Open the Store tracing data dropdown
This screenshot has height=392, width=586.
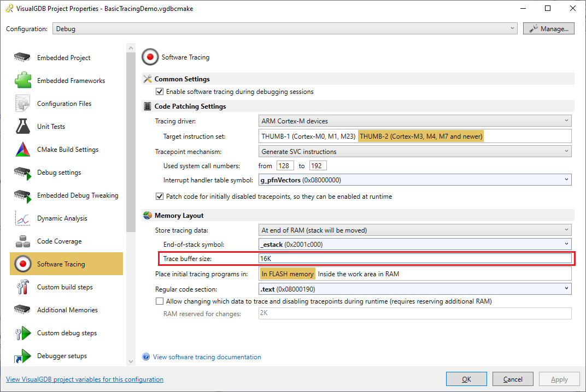(x=415, y=230)
